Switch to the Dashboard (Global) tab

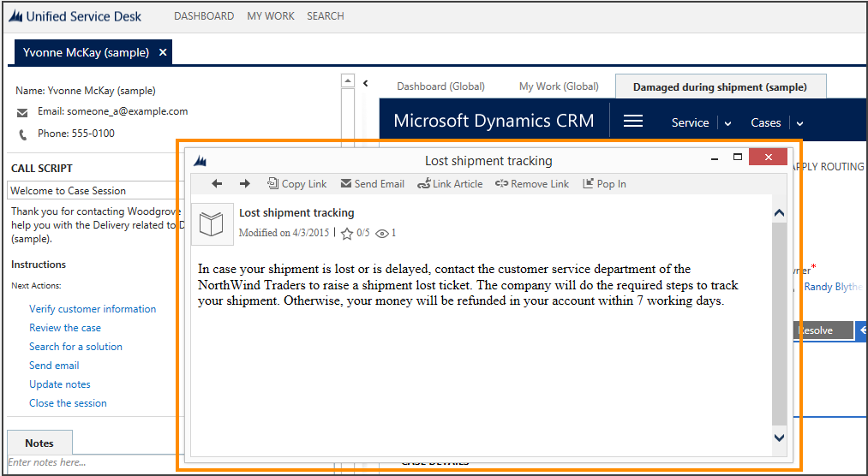pyautogui.click(x=440, y=86)
